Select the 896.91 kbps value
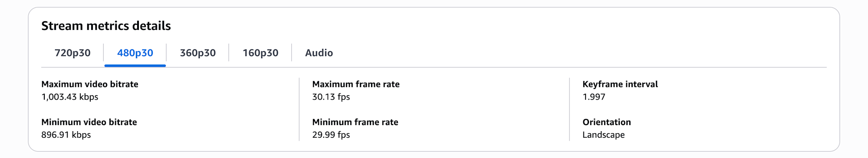Screen dimensions: 868x158 click(x=66, y=135)
